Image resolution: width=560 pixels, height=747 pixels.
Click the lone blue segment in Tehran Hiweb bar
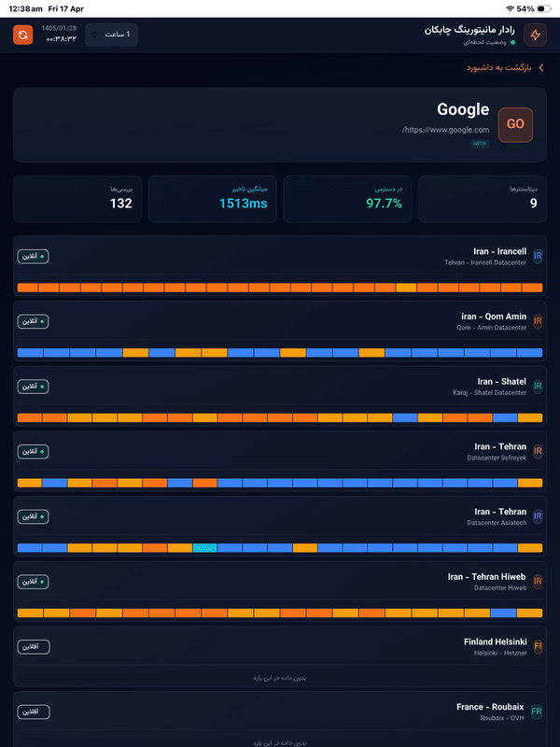503,613
